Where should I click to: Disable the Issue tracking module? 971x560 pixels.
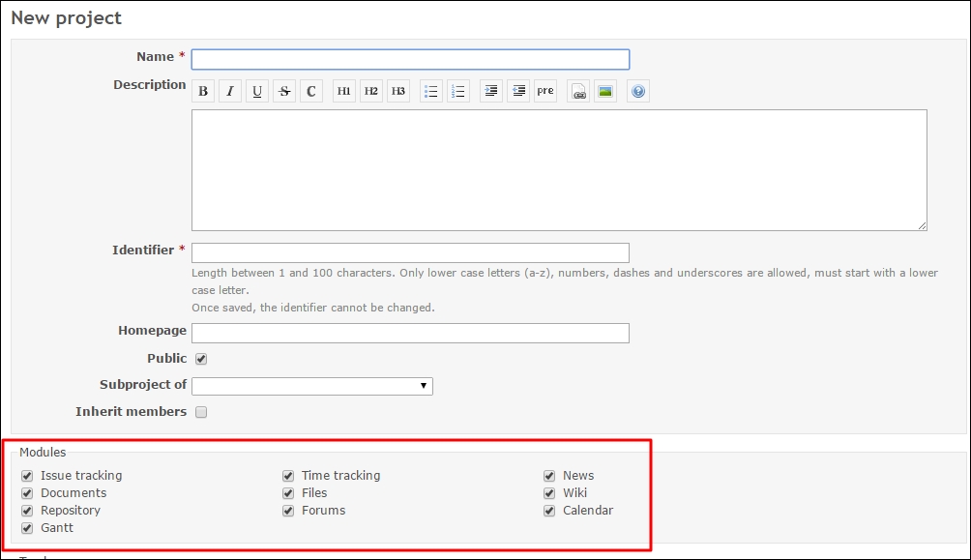pyautogui.click(x=27, y=476)
